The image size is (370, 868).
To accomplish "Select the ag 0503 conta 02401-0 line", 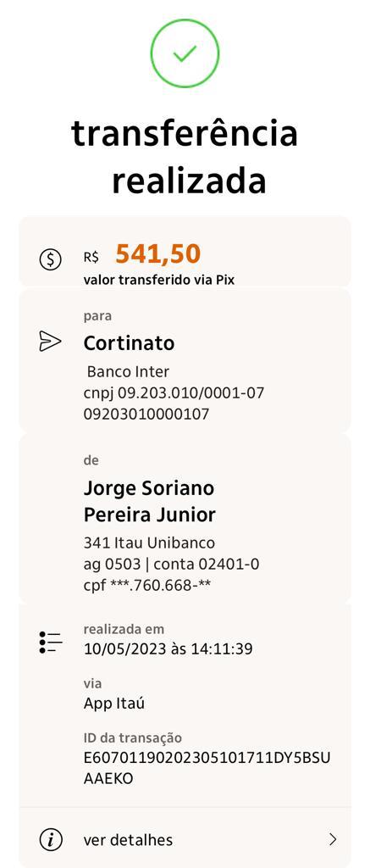I will pyautogui.click(x=171, y=564).
